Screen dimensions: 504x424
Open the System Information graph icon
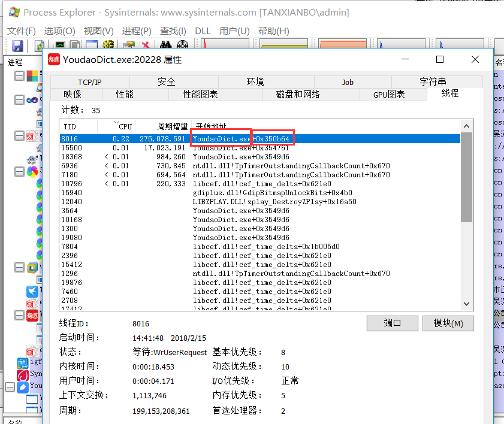pos(60,45)
